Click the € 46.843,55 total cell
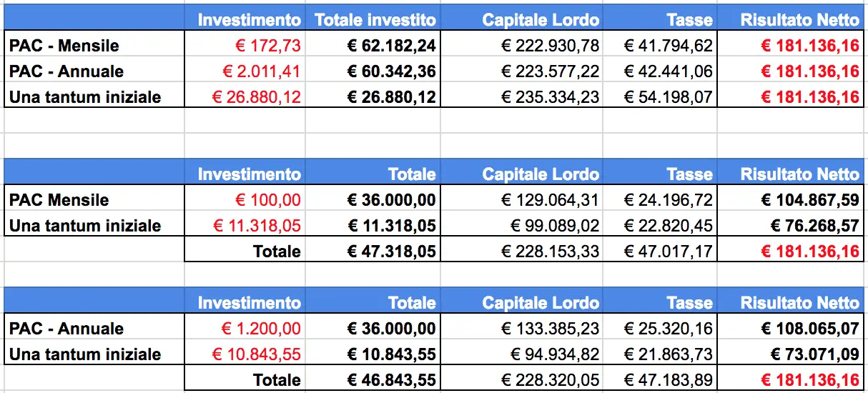Screen dimensions: 868x393 point(373,380)
